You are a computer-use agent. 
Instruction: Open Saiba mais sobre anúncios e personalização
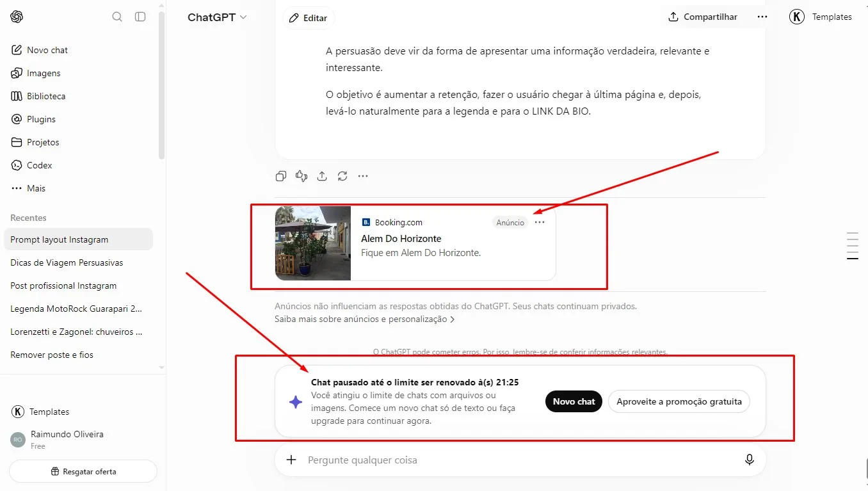pyautogui.click(x=365, y=319)
